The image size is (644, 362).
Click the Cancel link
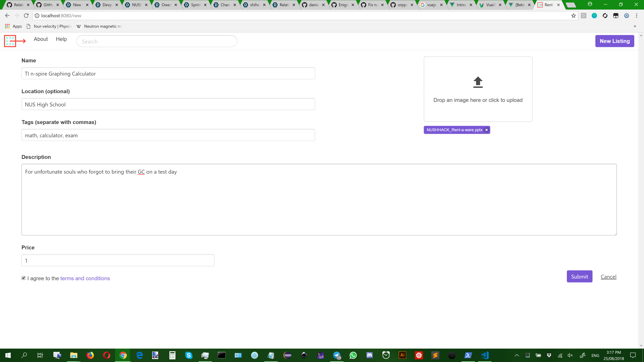(x=608, y=277)
